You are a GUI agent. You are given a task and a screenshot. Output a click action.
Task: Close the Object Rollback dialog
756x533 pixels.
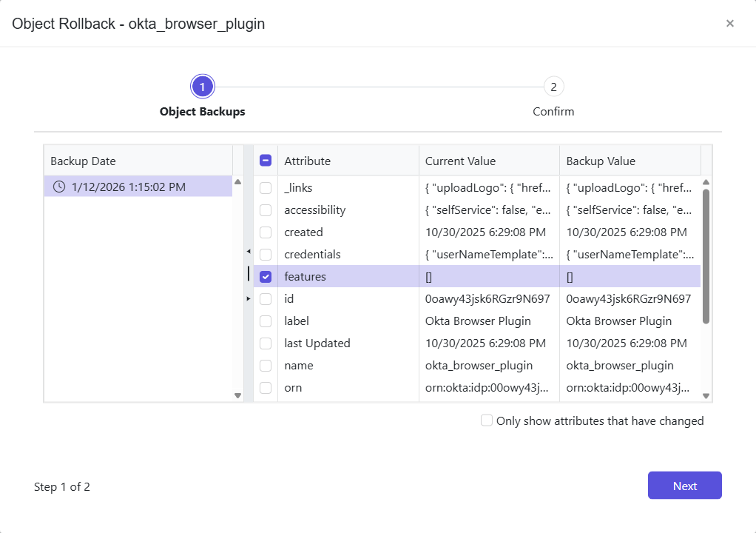point(729,23)
